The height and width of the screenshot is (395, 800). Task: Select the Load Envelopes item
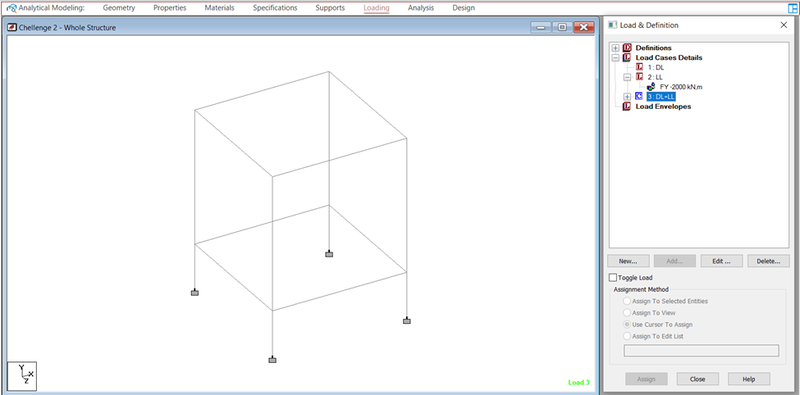point(663,107)
